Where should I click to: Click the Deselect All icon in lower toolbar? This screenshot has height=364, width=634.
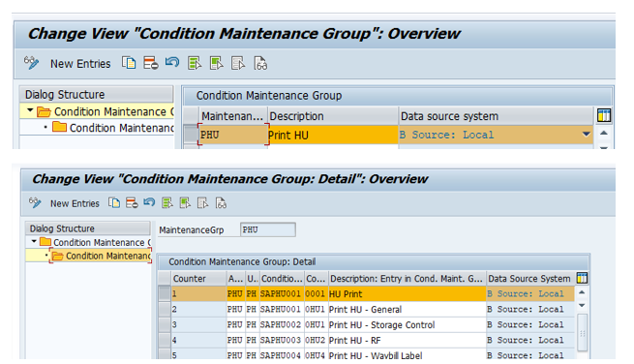[202, 202]
